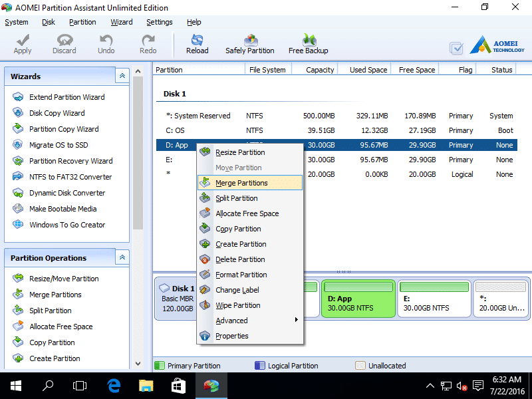Sort by the File System column header
This screenshot has width=532, height=399.
[x=268, y=70]
